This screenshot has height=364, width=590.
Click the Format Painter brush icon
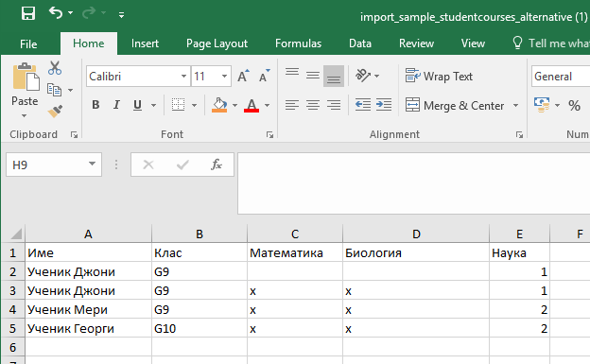pos(55,112)
